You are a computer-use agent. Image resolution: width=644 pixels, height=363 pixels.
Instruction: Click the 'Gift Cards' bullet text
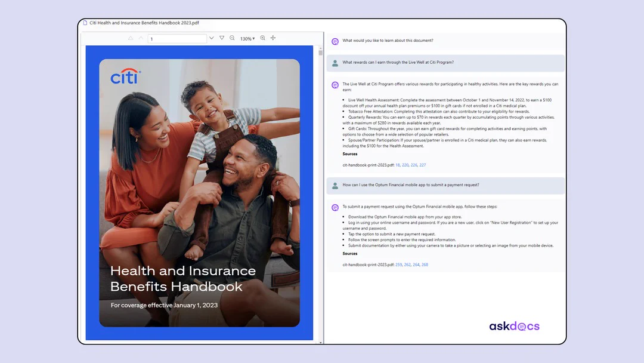(x=445, y=131)
